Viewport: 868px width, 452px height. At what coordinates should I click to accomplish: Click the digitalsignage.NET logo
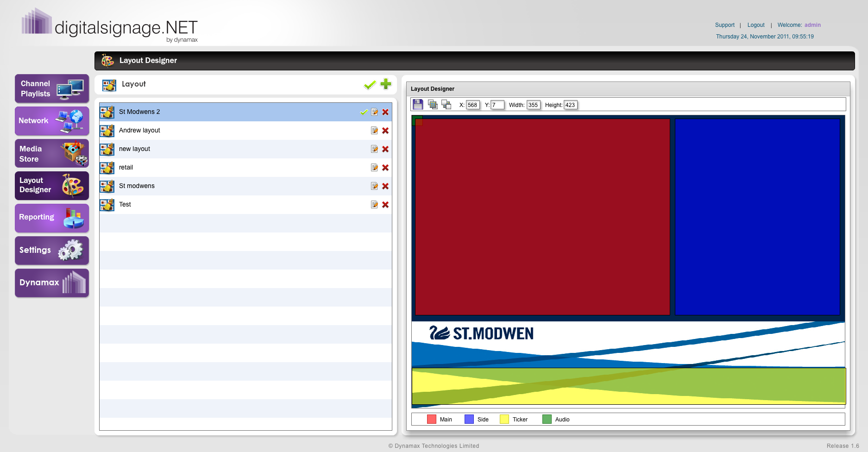click(x=110, y=25)
